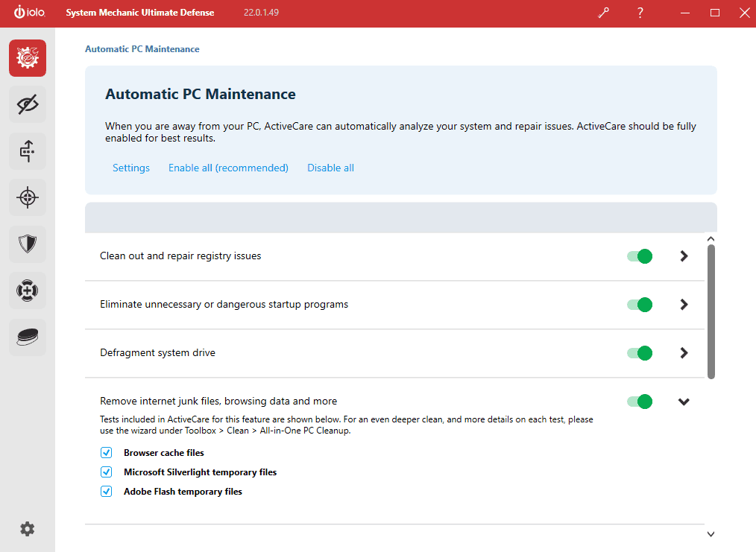
Task: Disable the registry issues cleanup toggle
Action: 639,256
